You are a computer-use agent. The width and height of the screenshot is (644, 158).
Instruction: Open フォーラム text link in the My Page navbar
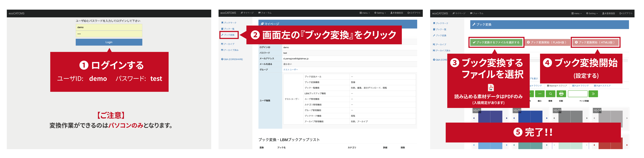coord(266,13)
